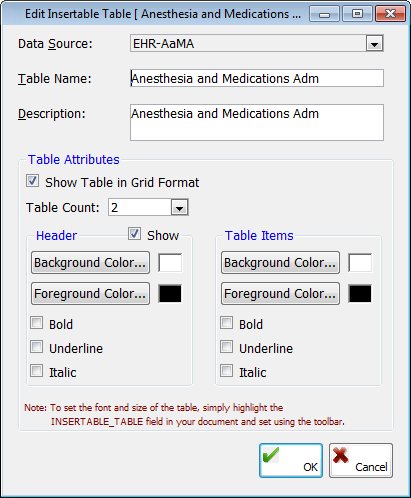
Task: Uncheck the Header Show checkbox
Action: (134, 234)
